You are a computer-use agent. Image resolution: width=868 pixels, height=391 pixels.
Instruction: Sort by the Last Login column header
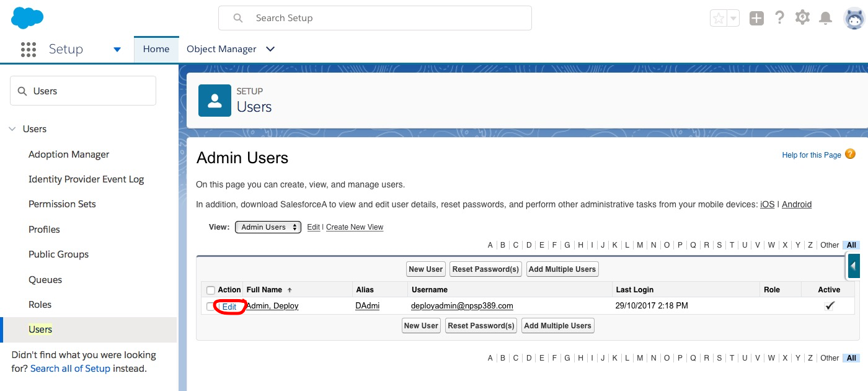tap(634, 290)
